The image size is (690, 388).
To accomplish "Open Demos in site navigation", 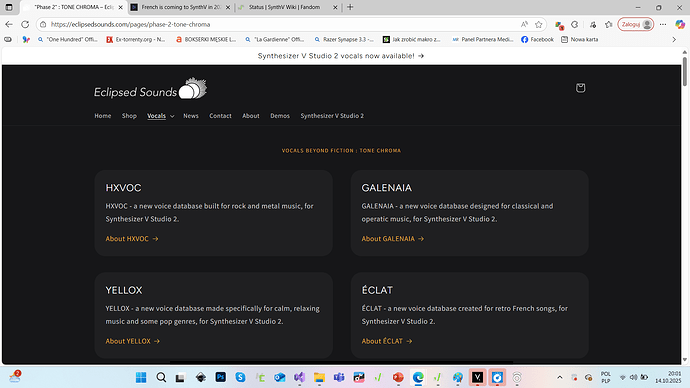I will point(280,116).
